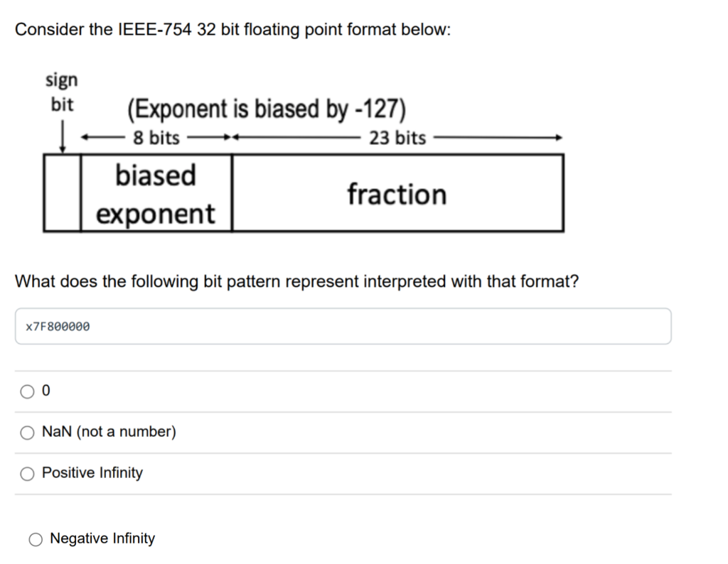Choose the "Negative Infinity" radio button
The image size is (728, 564).
[x=34, y=538]
